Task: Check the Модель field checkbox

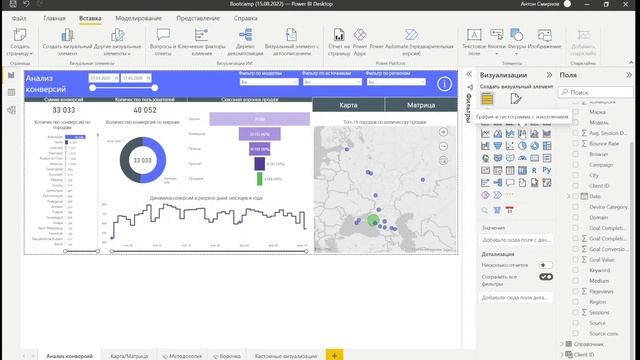Action: pos(576,122)
